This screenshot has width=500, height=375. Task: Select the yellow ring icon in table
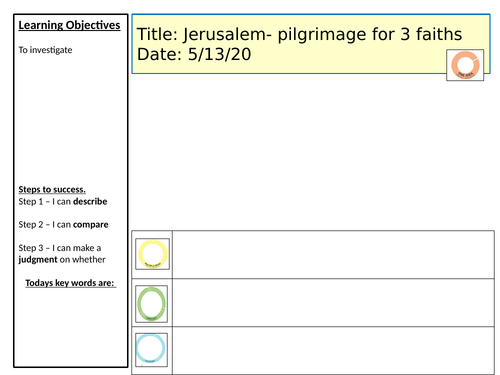(x=152, y=254)
